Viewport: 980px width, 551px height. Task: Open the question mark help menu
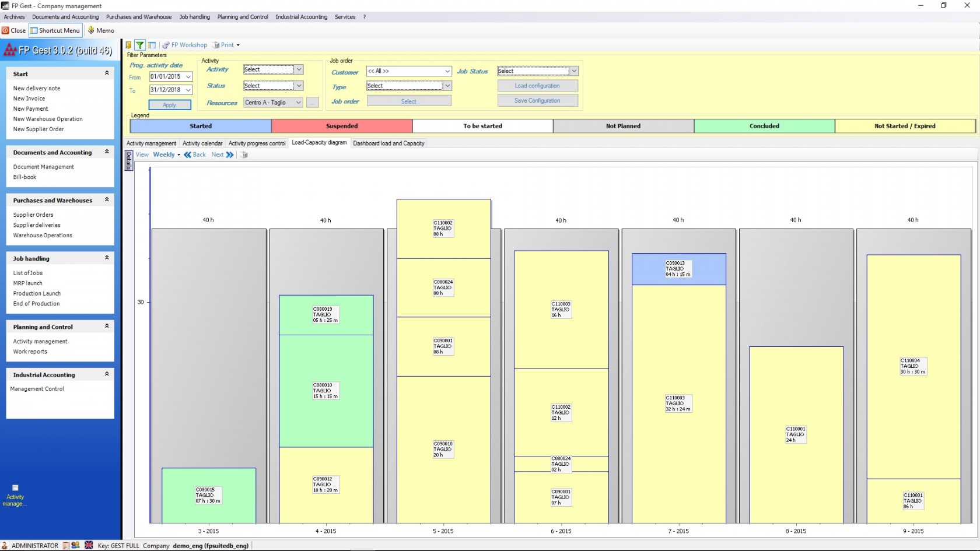coord(365,17)
